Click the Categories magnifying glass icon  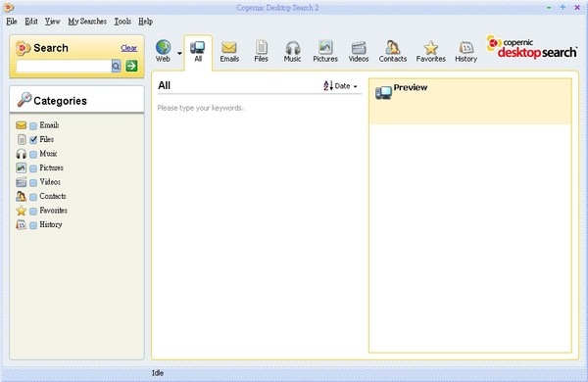[x=24, y=100]
